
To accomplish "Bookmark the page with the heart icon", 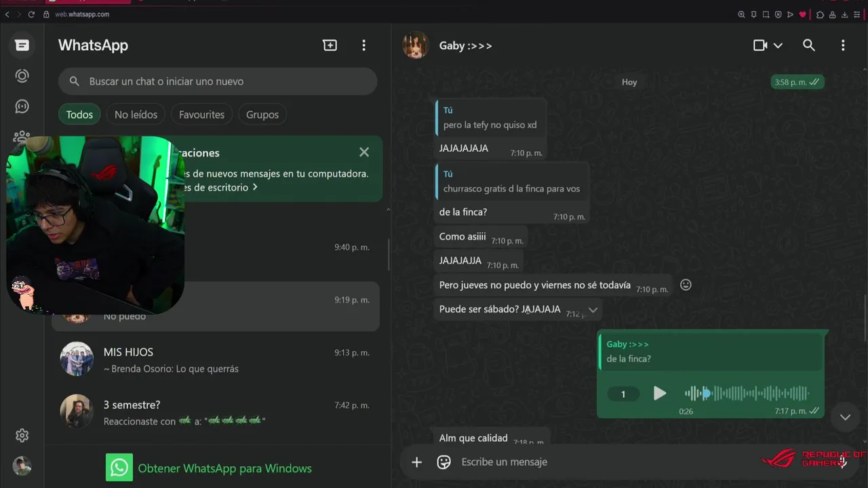I will click(x=803, y=14).
